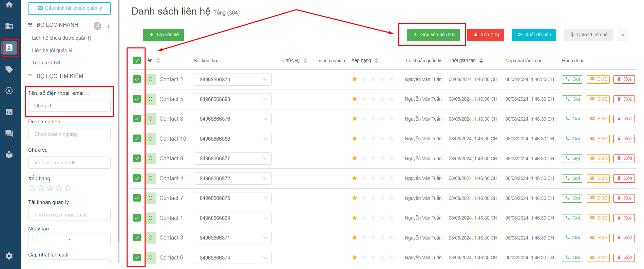Open settings gear in sidebar
This screenshot has height=269, width=644.
tap(9, 256)
